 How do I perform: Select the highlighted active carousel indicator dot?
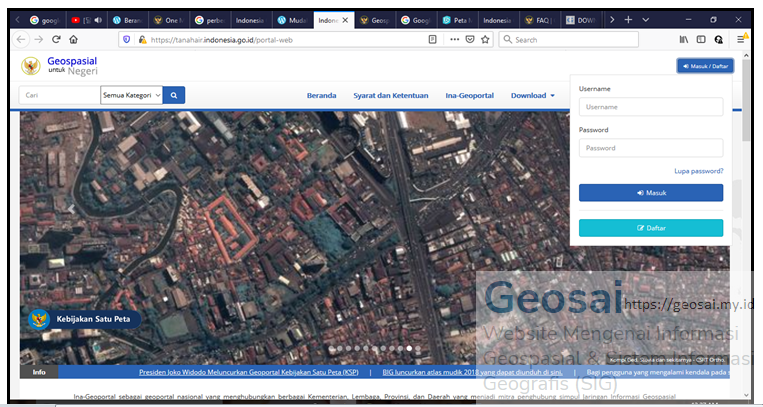coord(409,349)
